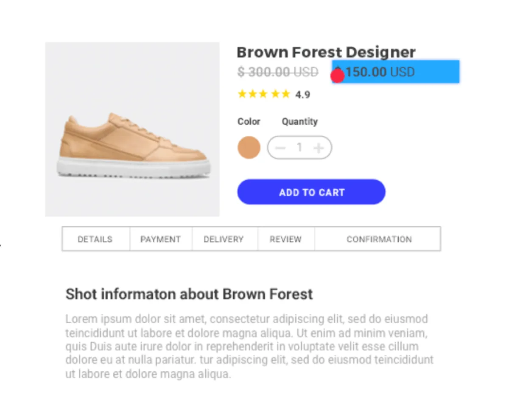509x420 pixels.
Task: Click the Shot informaton about Brown Forest heading
Action: click(x=189, y=294)
